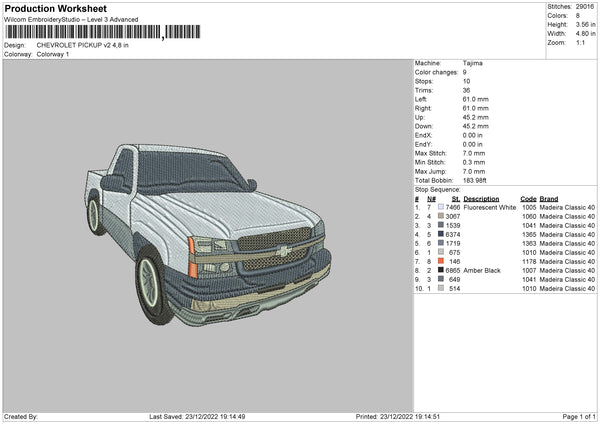Click the 'Code' column header
Viewport: 600px width, 424px height.
[528, 199]
